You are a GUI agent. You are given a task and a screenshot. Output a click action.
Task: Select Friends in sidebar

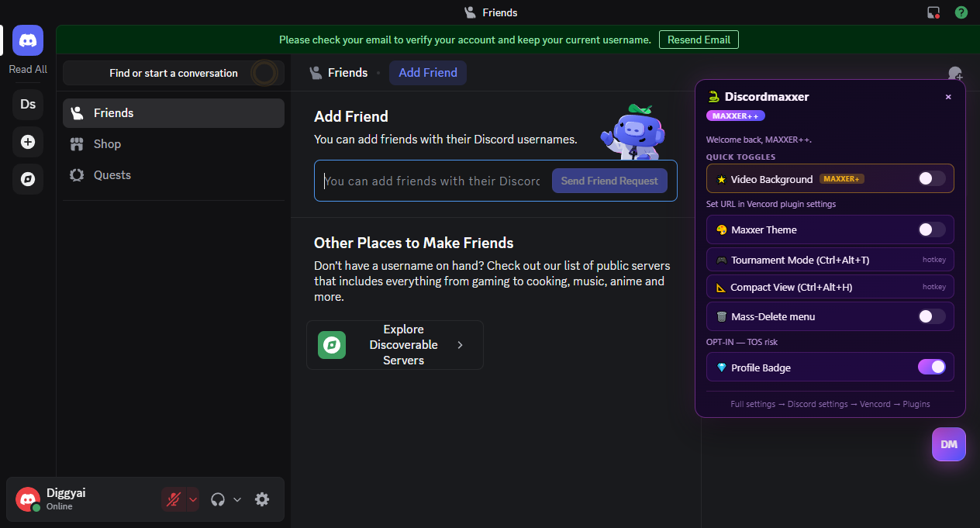pyautogui.click(x=174, y=113)
